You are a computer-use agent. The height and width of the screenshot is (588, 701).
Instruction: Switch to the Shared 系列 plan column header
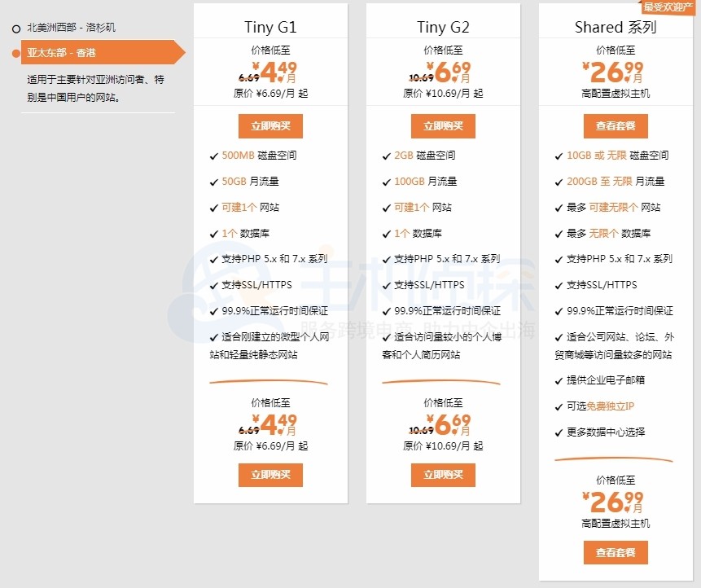[x=616, y=27]
